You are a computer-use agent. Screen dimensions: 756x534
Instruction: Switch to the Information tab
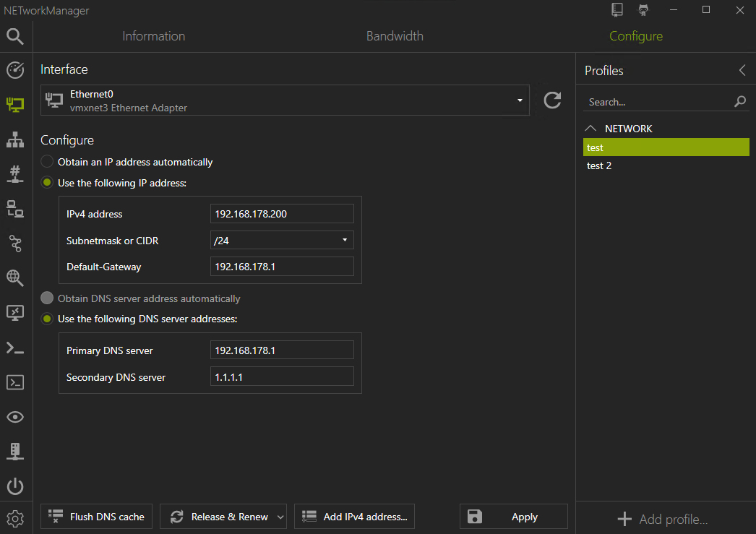point(153,35)
